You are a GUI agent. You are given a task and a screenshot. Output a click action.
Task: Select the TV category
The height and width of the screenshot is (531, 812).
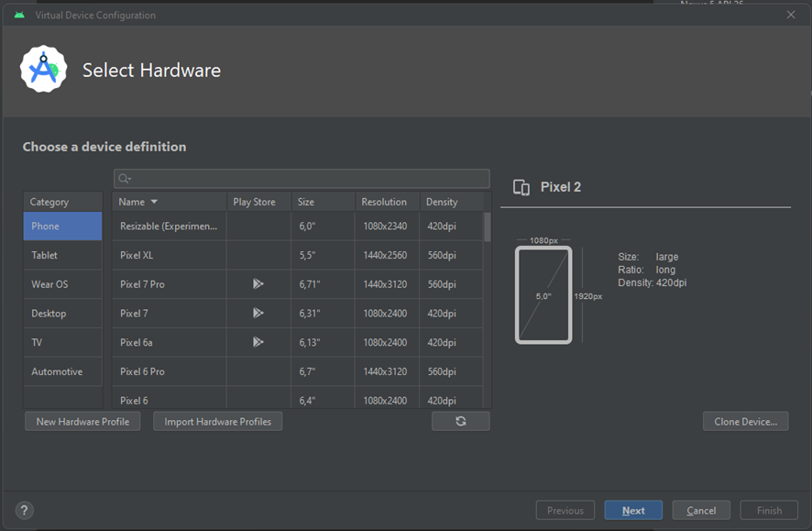(62, 342)
